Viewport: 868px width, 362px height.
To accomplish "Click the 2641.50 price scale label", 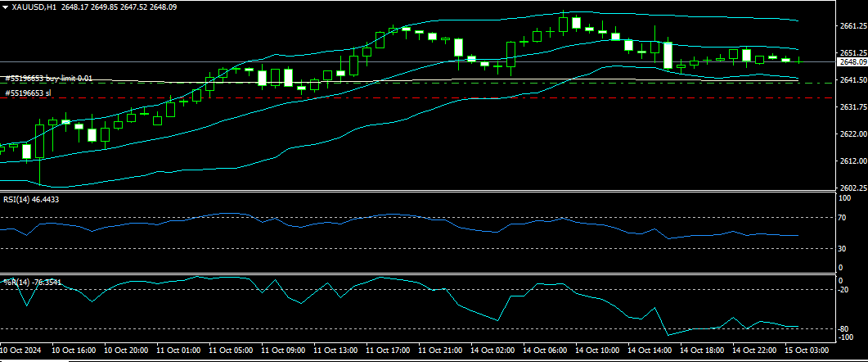I will (x=852, y=80).
